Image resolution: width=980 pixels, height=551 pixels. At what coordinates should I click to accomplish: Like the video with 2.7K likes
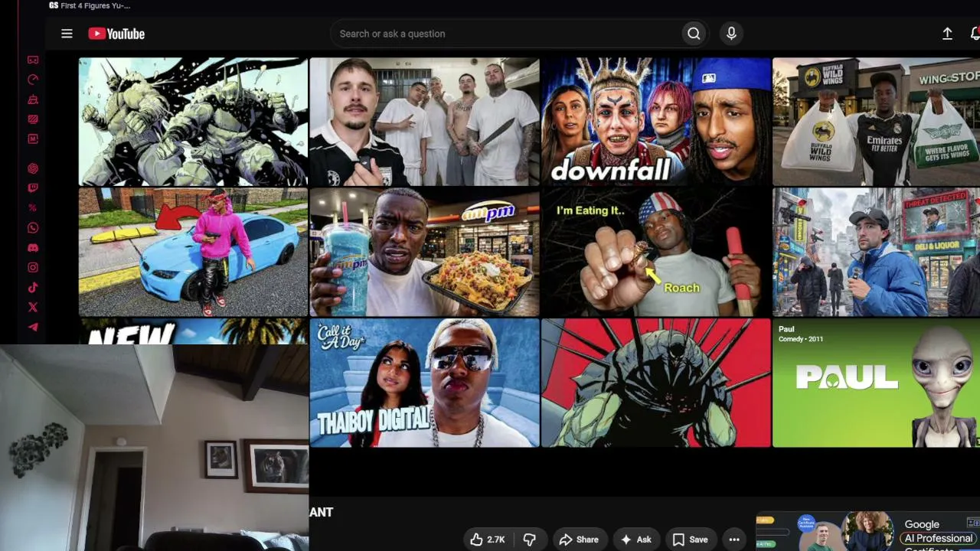(488, 540)
